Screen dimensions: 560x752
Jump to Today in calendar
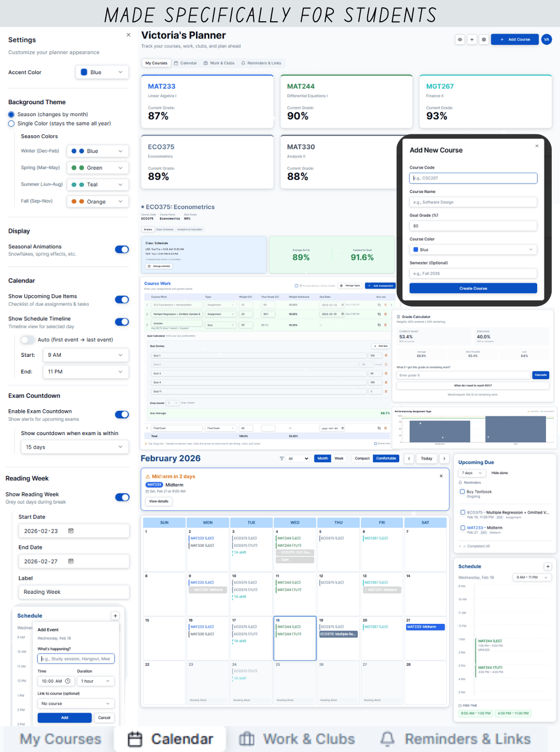[x=427, y=458]
